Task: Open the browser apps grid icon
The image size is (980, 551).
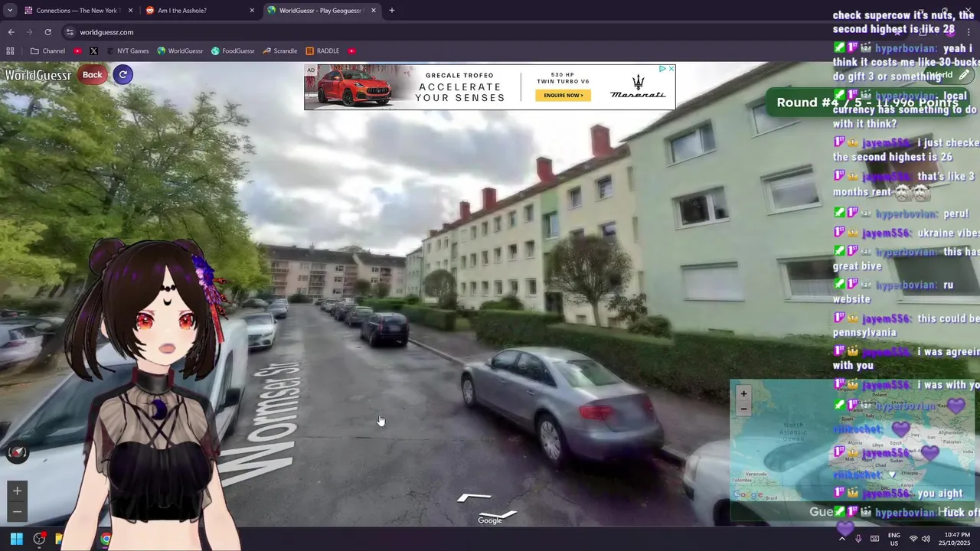Action: tap(10, 51)
